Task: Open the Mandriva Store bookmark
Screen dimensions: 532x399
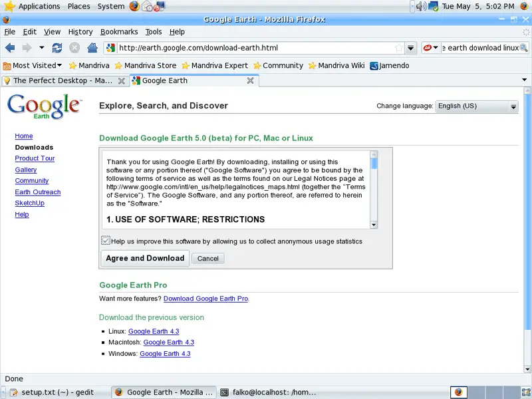Action: point(146,65)
